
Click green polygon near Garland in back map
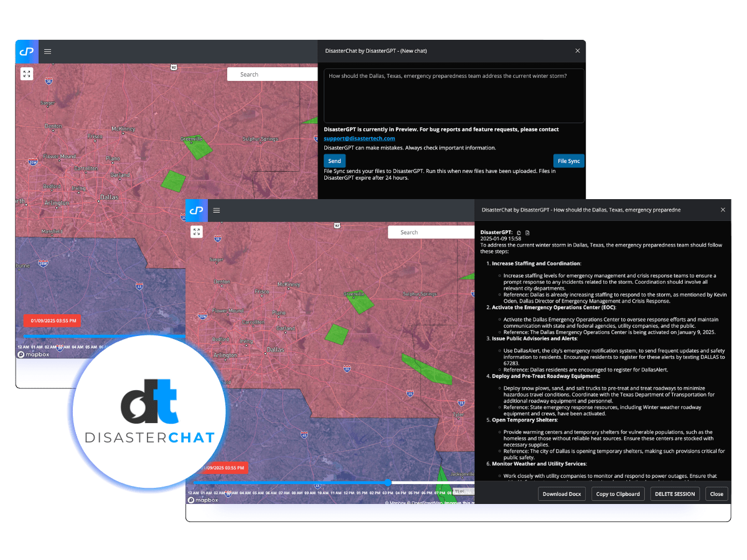173,180
